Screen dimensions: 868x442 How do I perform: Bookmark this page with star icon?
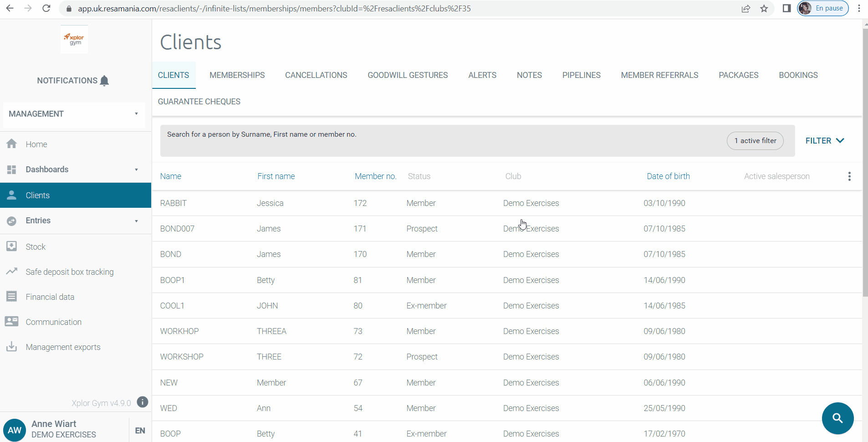764,9
